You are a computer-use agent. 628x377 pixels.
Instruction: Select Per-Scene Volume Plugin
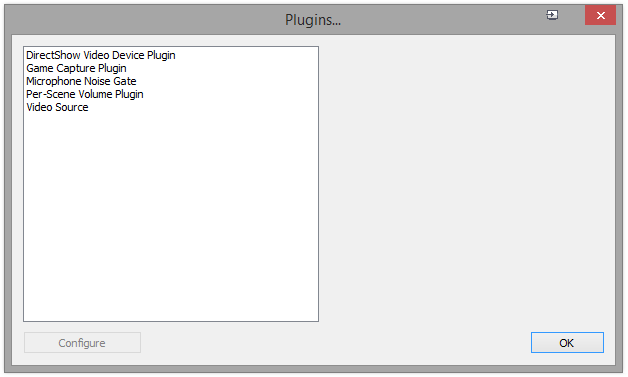click(x=85, y=94)
